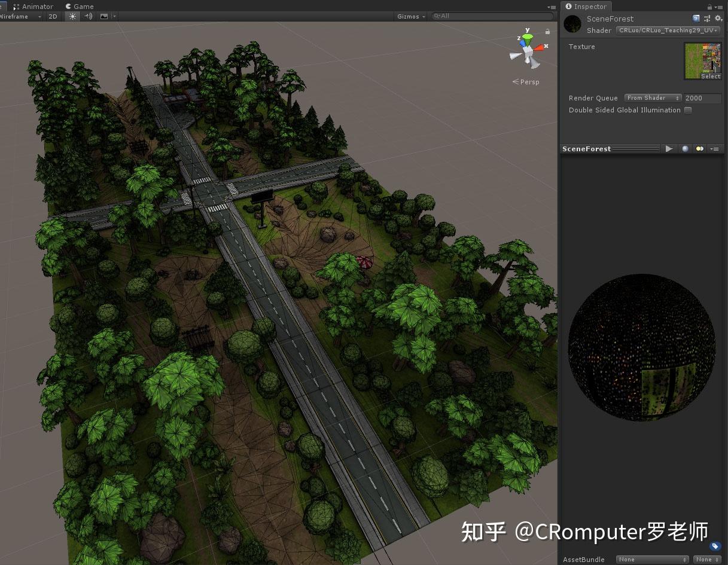The width and height of the screenshot is (728, 565).
Task: Click the lock icon on the Inspector
Action: point(709,7)
